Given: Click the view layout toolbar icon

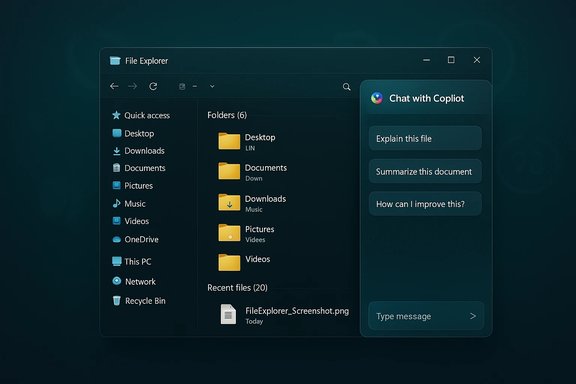Looking at the screenshot, I should (182, 86).
